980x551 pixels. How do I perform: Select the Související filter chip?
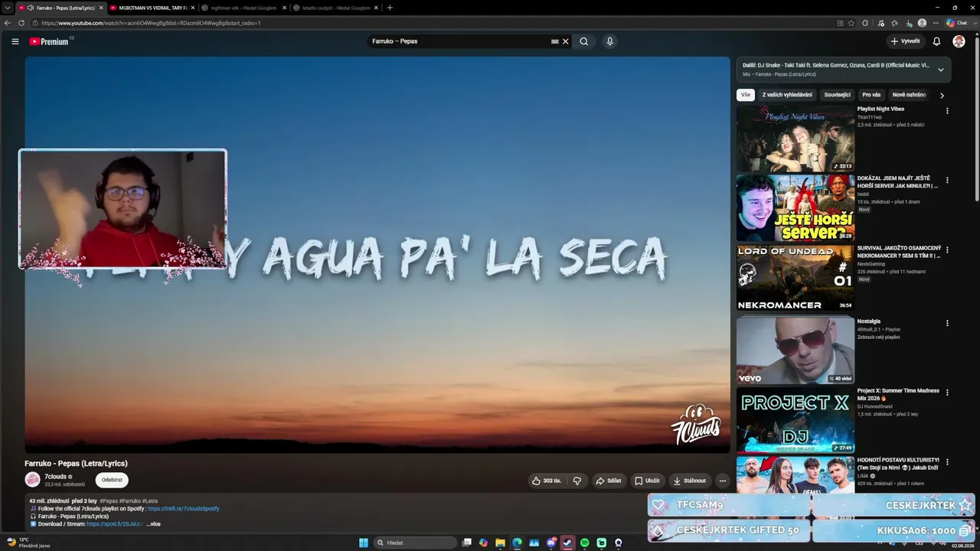coord(837,95)
